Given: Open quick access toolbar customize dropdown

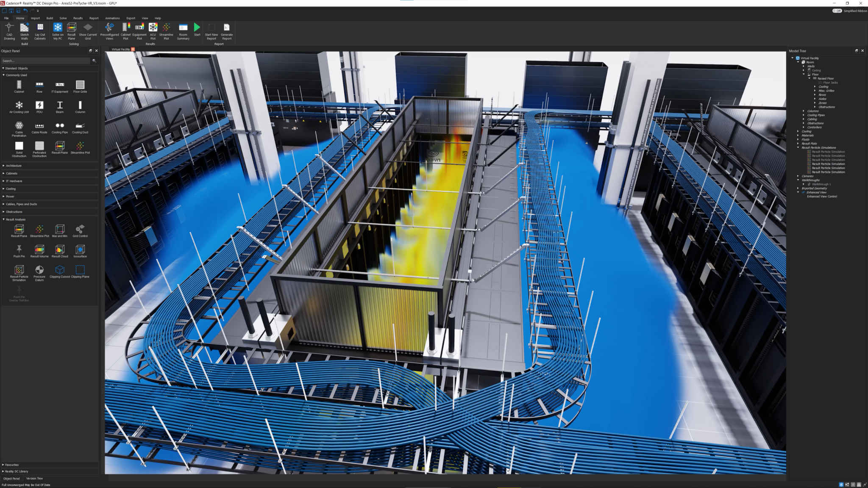Looking at the screenshot, I should [38, 11].
